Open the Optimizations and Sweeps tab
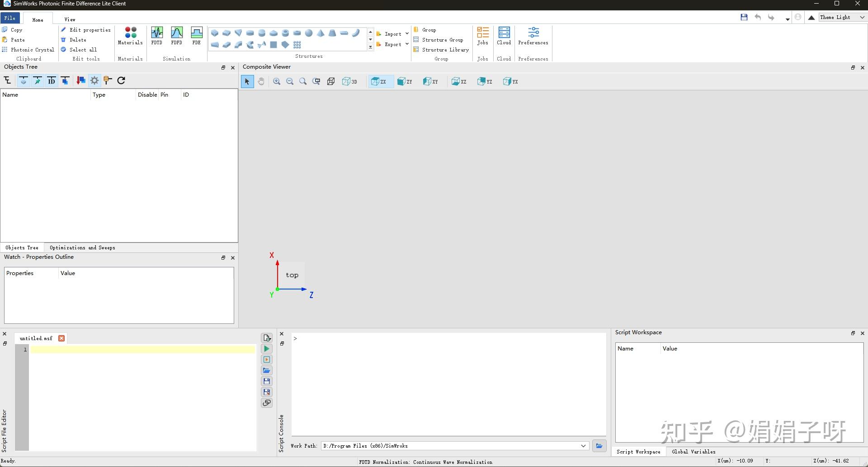 coord(82,248)
